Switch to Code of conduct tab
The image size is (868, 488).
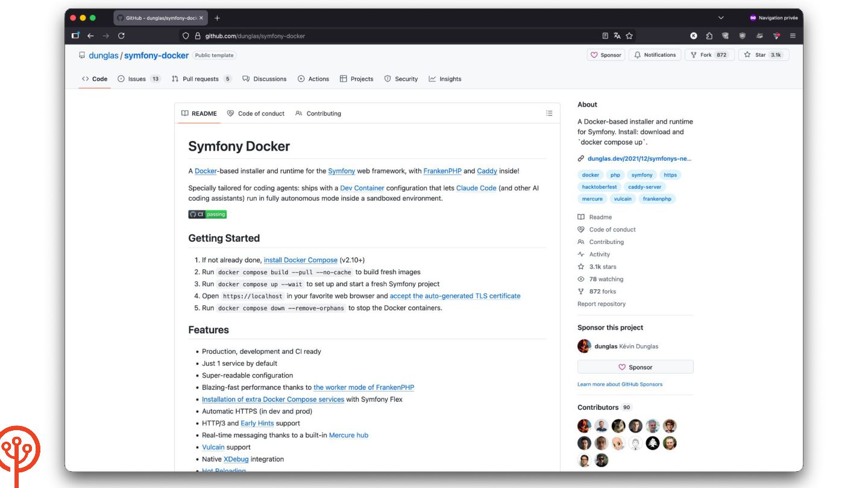[256, 113]
